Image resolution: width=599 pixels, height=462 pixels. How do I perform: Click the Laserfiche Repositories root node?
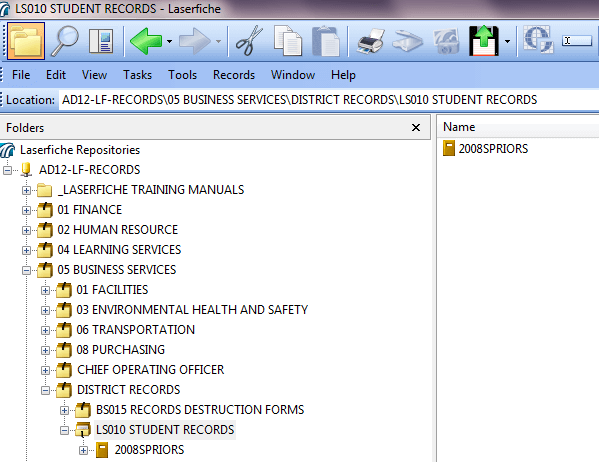tap(80, 150)
